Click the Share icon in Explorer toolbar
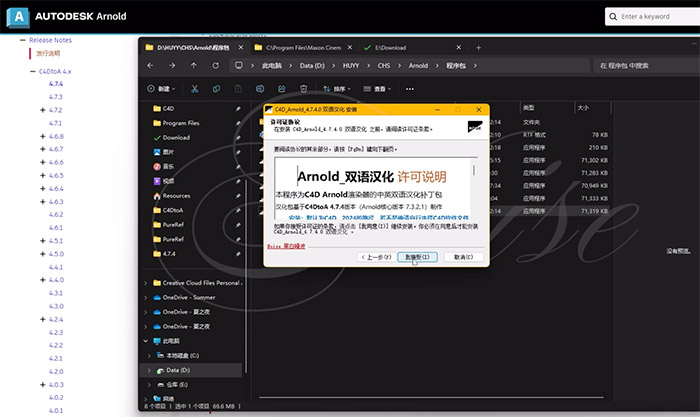700x417 pixels. pyautogui.click(x=282, y=89)
